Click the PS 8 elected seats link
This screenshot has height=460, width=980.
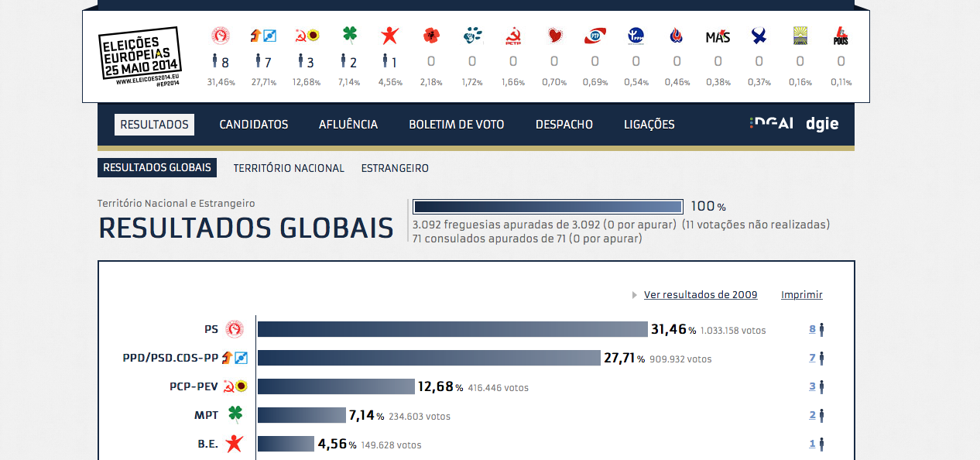tap(813, 329)
